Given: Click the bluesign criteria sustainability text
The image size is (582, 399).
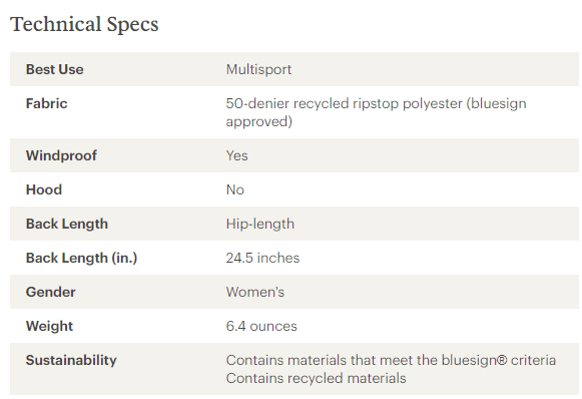Looking at the screenshot, I should (391, 360).
